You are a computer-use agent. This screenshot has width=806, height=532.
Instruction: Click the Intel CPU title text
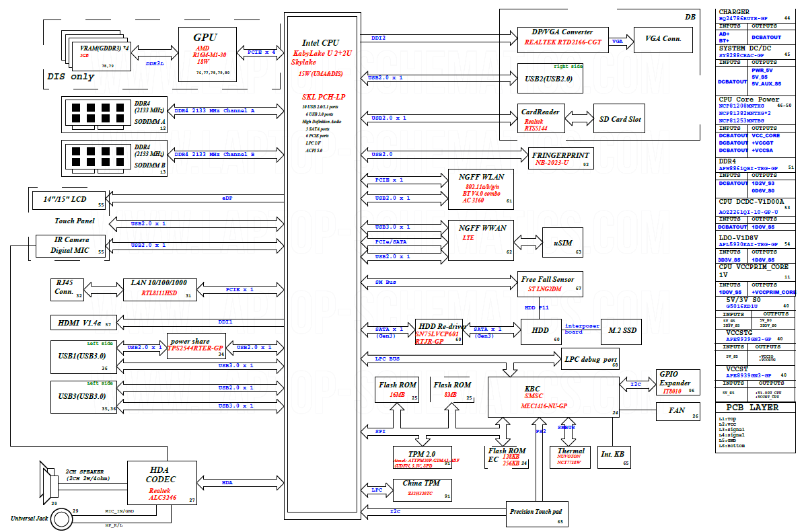pyautogui.click(x=321, y=43)
